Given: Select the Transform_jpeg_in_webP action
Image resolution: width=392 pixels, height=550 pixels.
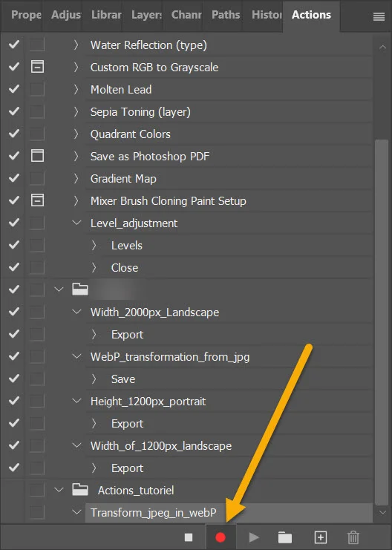Looking at the screenshot, I should 229,512.
